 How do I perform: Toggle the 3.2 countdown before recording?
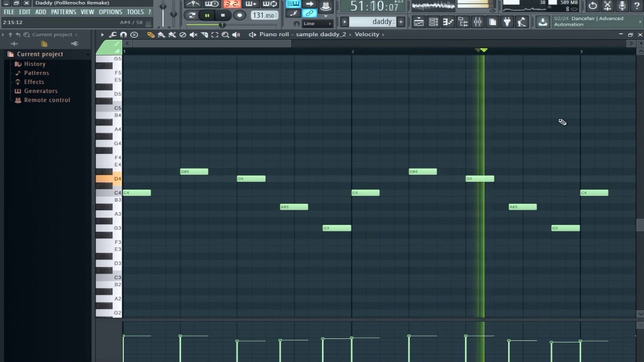click(232, 4)
